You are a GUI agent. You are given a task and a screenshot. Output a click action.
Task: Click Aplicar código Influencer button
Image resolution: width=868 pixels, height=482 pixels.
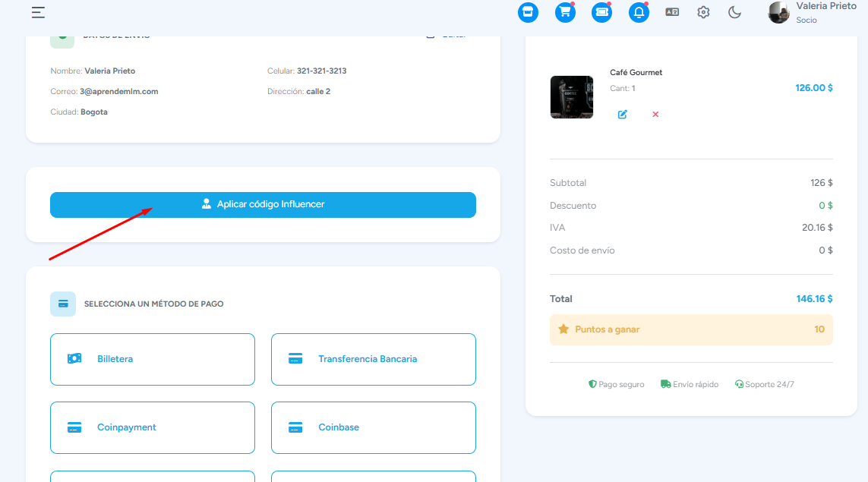click(263, 205)
